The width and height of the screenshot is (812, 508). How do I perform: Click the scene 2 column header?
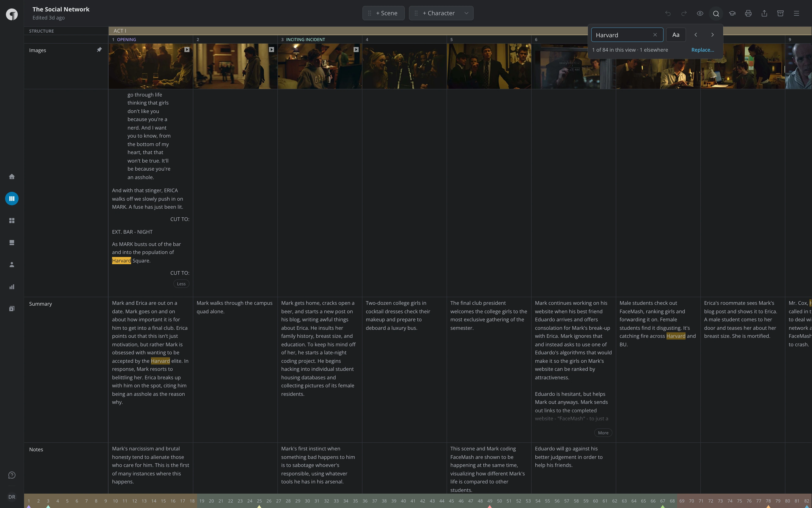235,39
